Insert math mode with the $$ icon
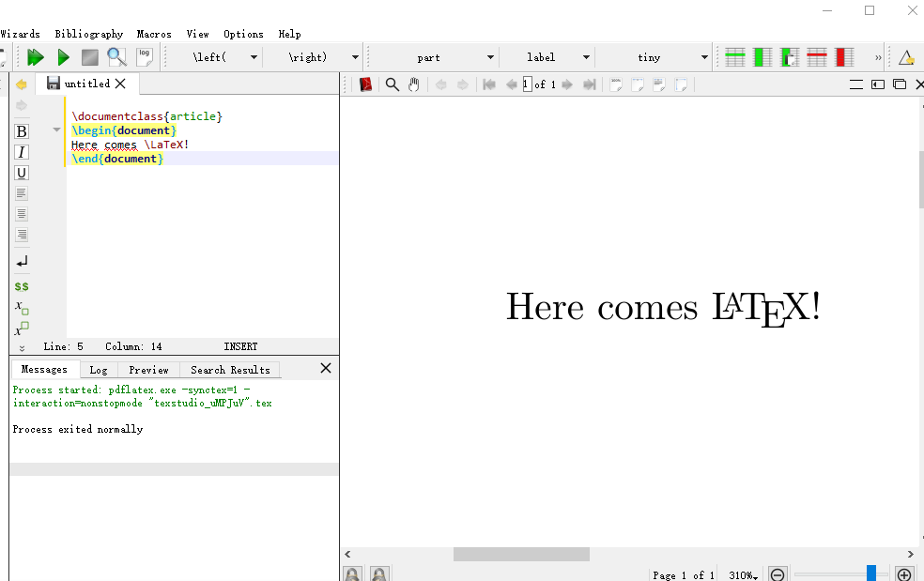The height and width of the screenshot is (581, 924). (22, 286)
